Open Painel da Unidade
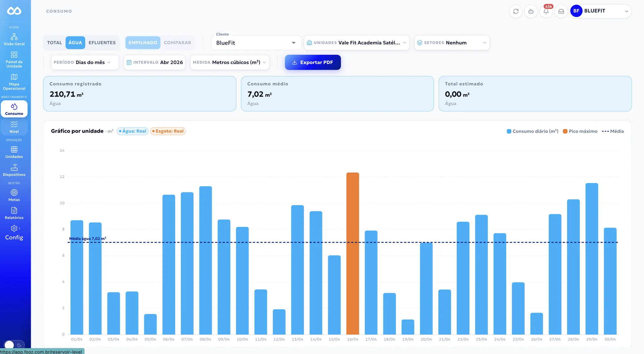 pos(14,60)
